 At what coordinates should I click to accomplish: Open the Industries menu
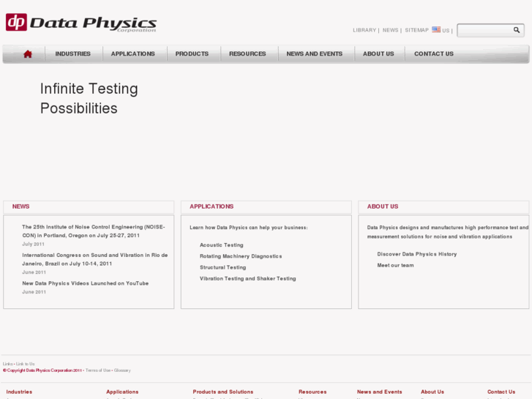coord(73,53)
